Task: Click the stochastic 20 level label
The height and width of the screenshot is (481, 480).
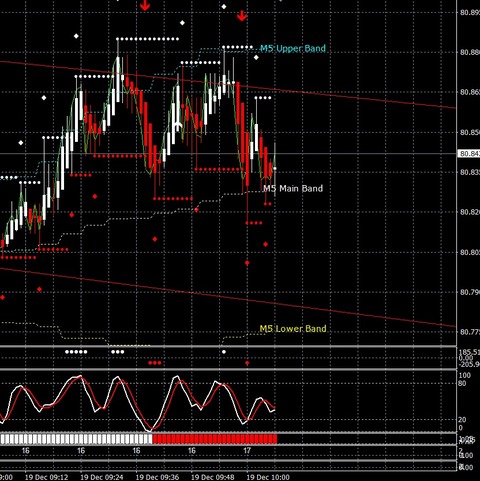Action: (x=462, y=420)
